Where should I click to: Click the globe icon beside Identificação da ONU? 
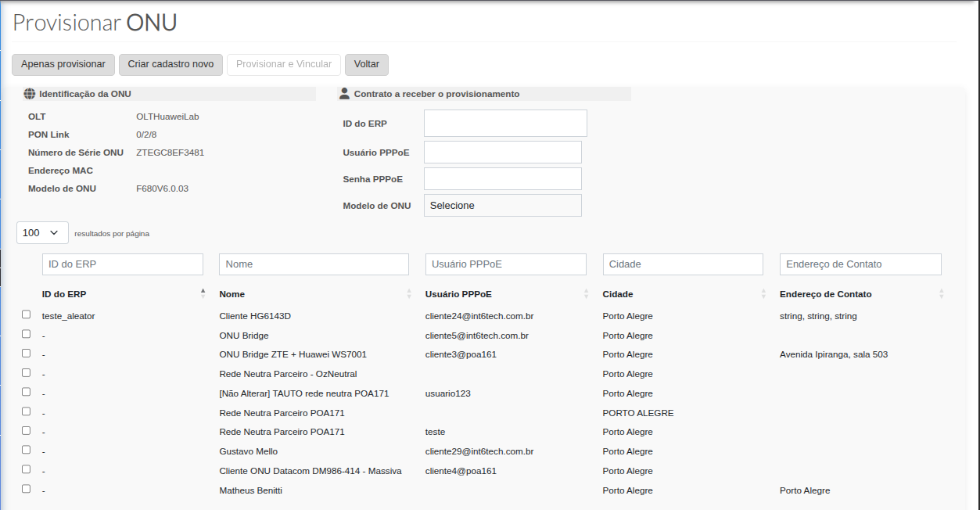tap(30, 94)
